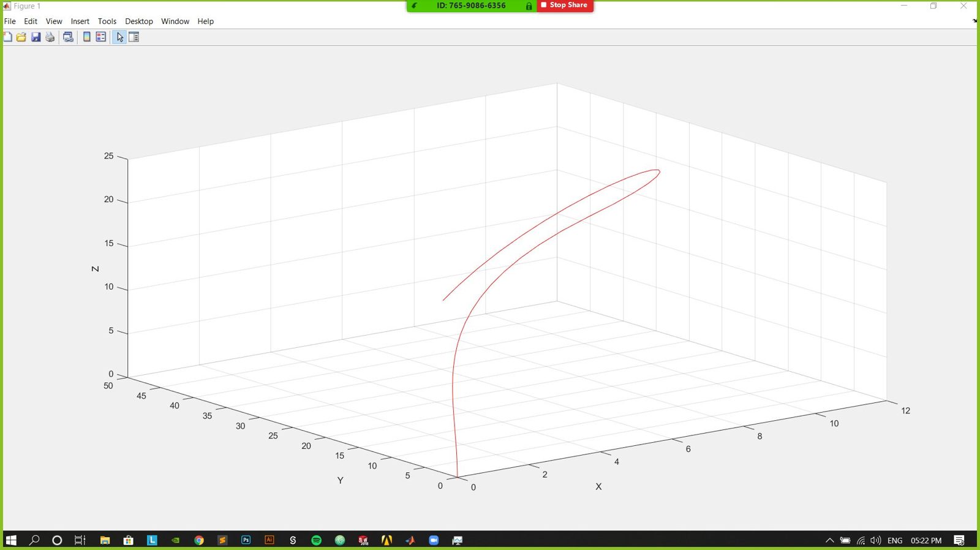Click the ENG language indicator

click(895, 540)
